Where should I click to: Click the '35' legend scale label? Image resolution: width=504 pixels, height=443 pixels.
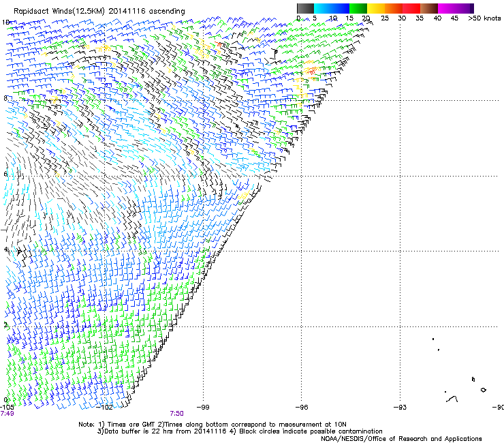tap(420, 18)
